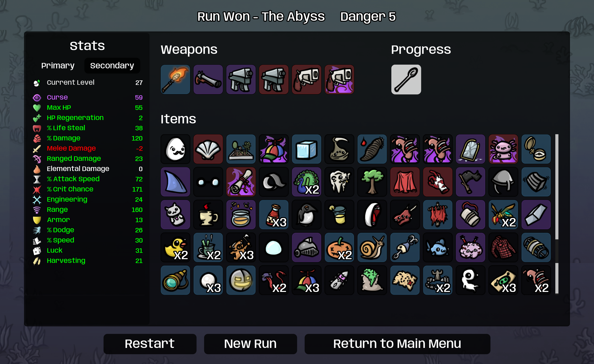
Task: Select the pink axolotl item icon
Action: (x=503, y=149)
